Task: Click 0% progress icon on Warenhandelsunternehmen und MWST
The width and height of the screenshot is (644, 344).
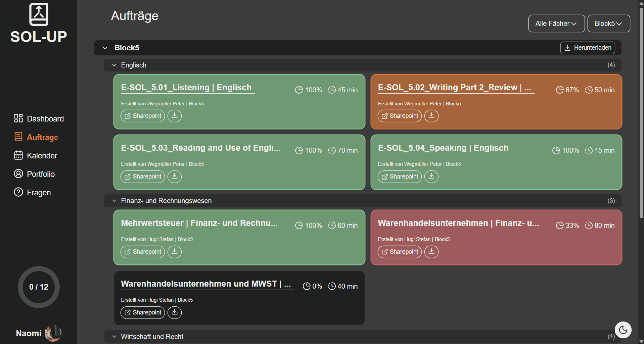Action: coord(307,286)
